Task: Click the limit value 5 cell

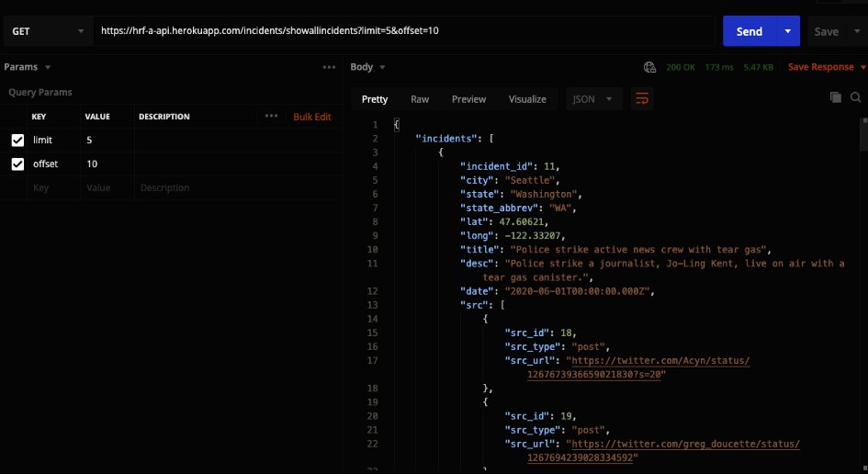Action: tap(107, 141)
